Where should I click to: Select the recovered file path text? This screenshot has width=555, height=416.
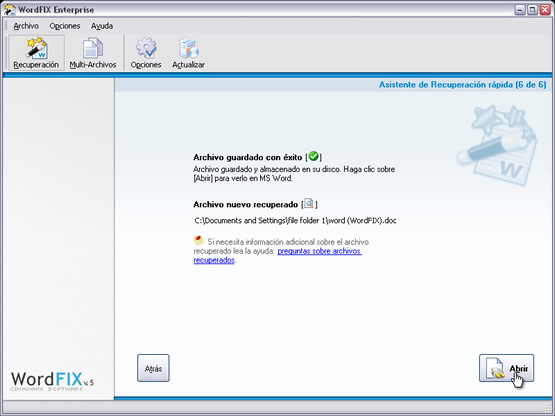tap(295, 221)
